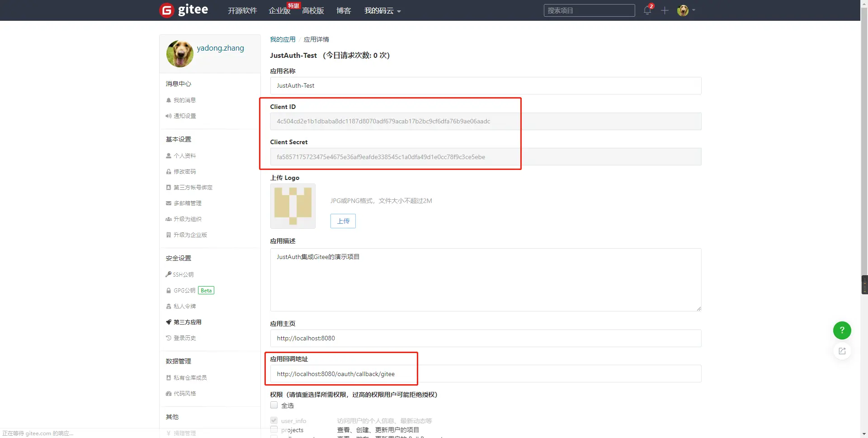Click the envelope icon beside 多邮箱管理
Screen dimensions: 868x438
(169, 203)
